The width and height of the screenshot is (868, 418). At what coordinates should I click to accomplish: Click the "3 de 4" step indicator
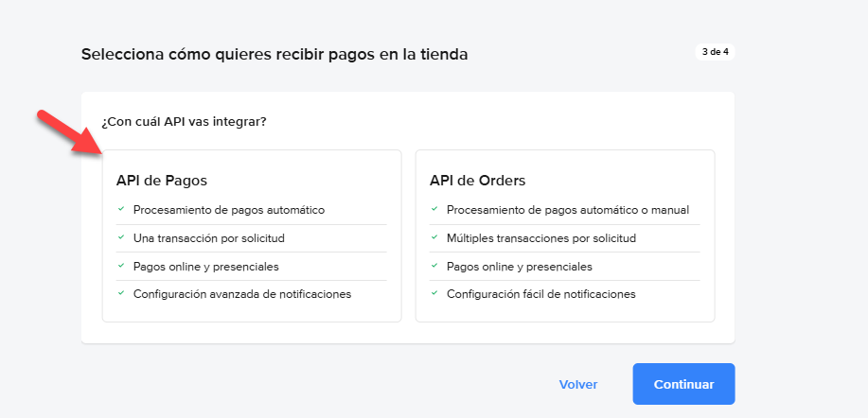(714, 52)
